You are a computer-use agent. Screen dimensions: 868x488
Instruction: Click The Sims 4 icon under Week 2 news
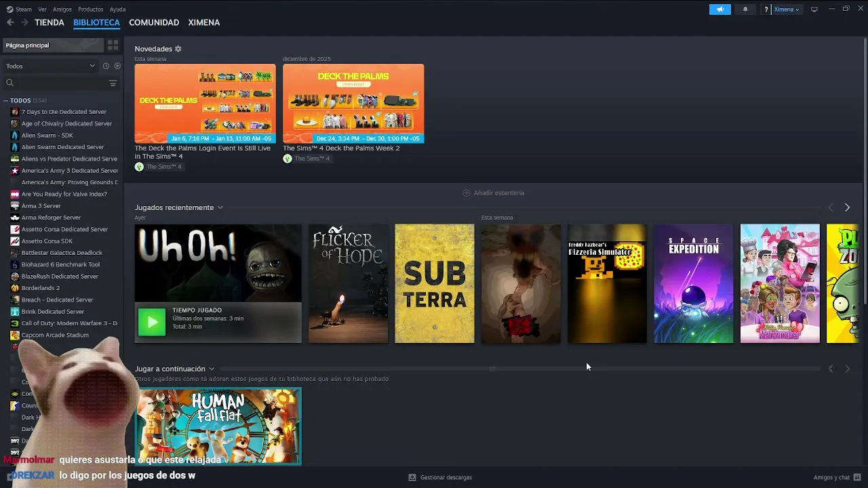pos(288,159)
